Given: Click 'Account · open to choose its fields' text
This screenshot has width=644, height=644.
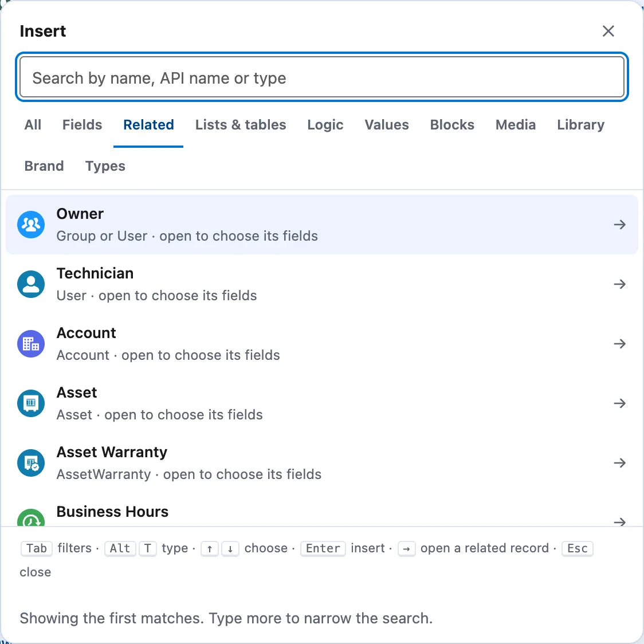Looking at the screenshot, I should coord(168,355).
